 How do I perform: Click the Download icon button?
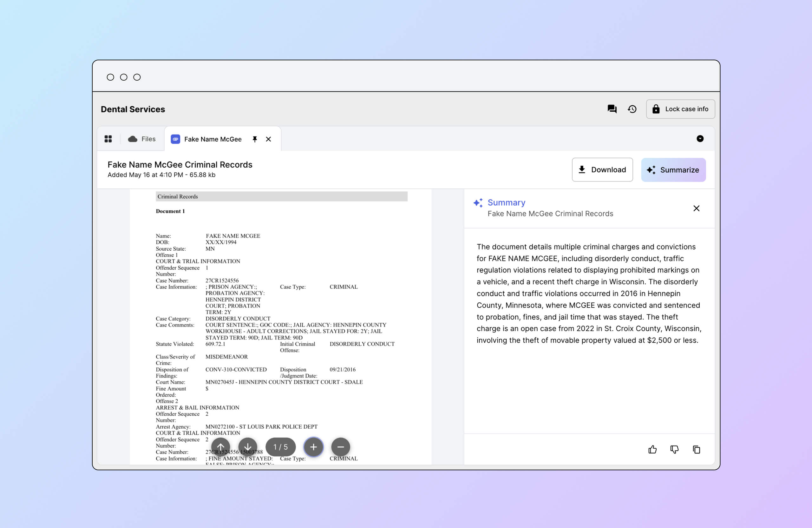point(583,170)
